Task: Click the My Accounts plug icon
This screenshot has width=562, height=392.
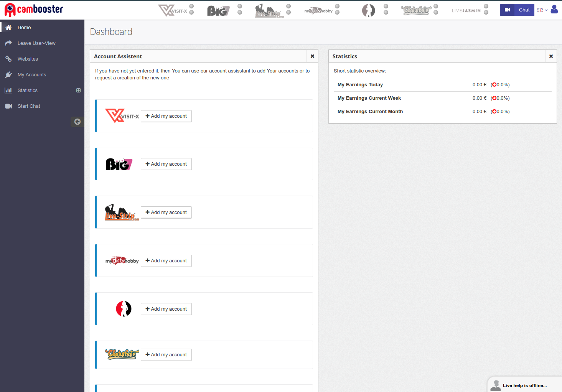Action: click(x=8, y=75)
